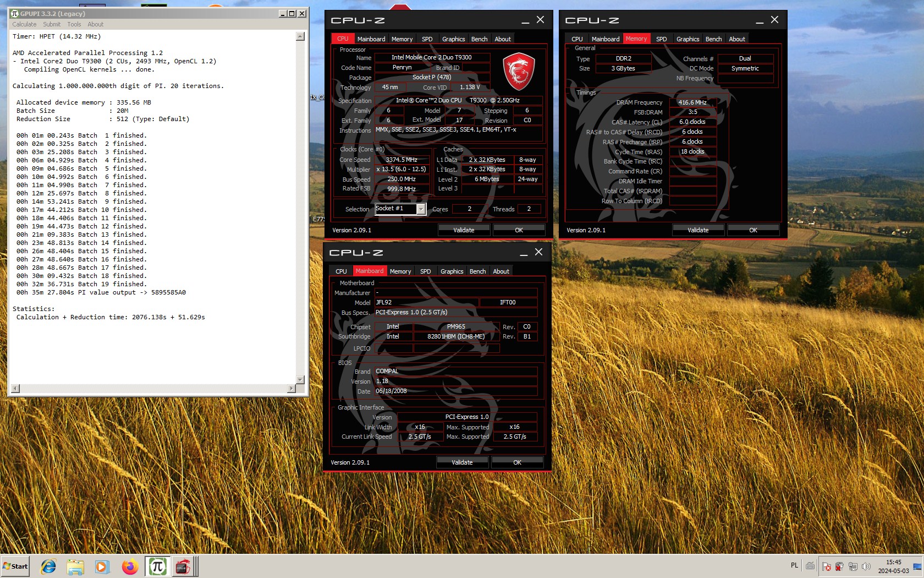Image resolution: width=924 pixels, height=578 pixels.
Task: Open Memory tab in top-left CPU-Z window
Action: (402, 39)
